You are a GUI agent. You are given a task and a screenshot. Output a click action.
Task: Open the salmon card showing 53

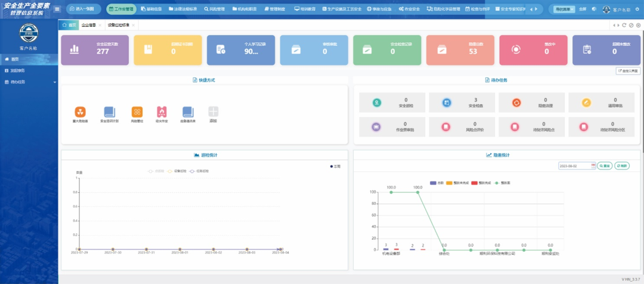pyautogui.click(x=460, y=50)
